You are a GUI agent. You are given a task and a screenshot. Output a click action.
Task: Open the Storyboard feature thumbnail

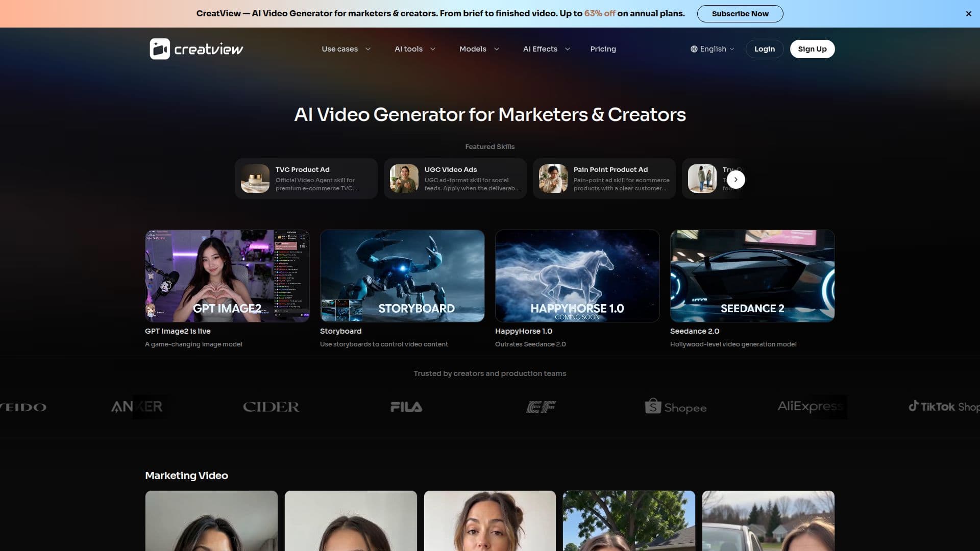coord(402,276)
